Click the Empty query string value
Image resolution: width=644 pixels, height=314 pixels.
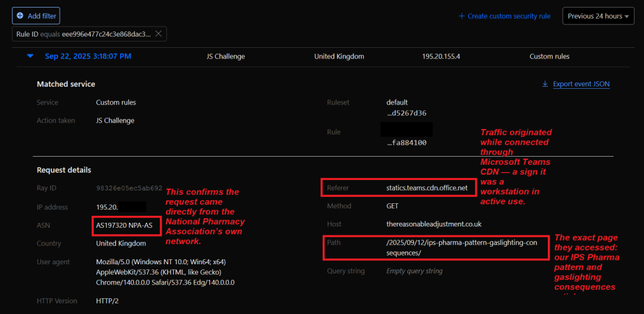pyautogui.click(x=414, y=271)
